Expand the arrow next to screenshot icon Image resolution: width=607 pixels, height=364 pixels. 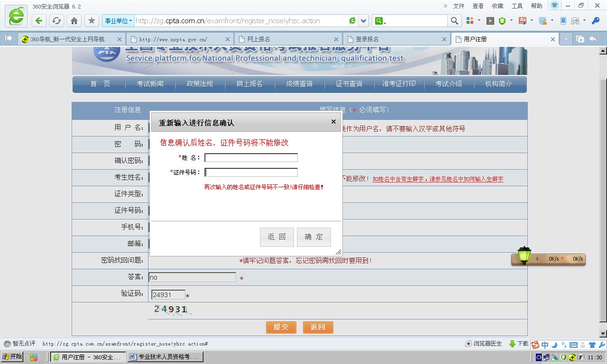[x=552, y=21]
